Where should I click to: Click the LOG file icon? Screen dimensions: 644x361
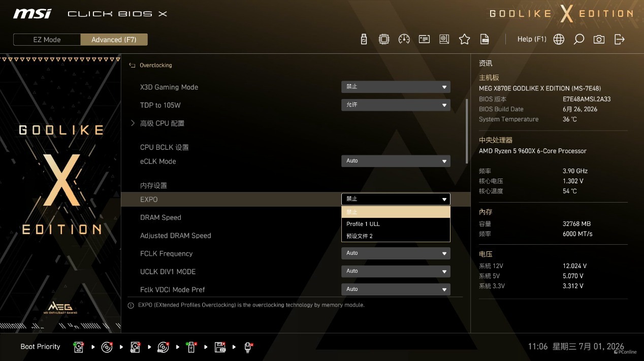click(x=485, y=39)
